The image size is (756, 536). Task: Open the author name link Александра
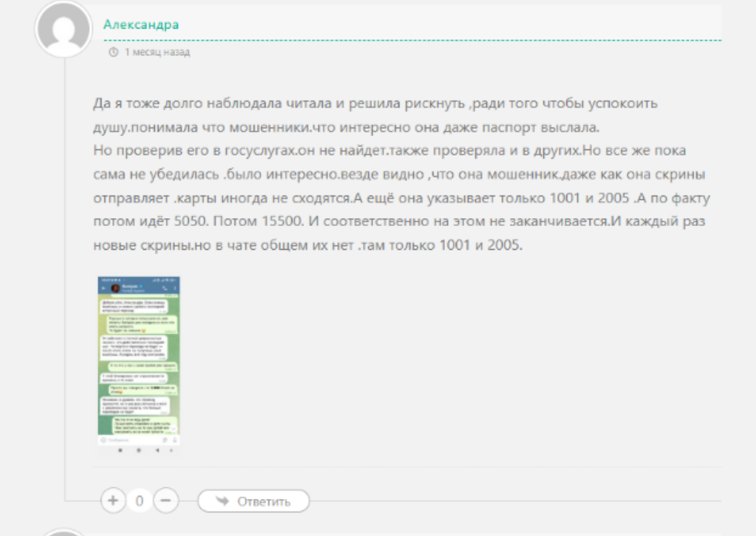[x=142, y=24]
